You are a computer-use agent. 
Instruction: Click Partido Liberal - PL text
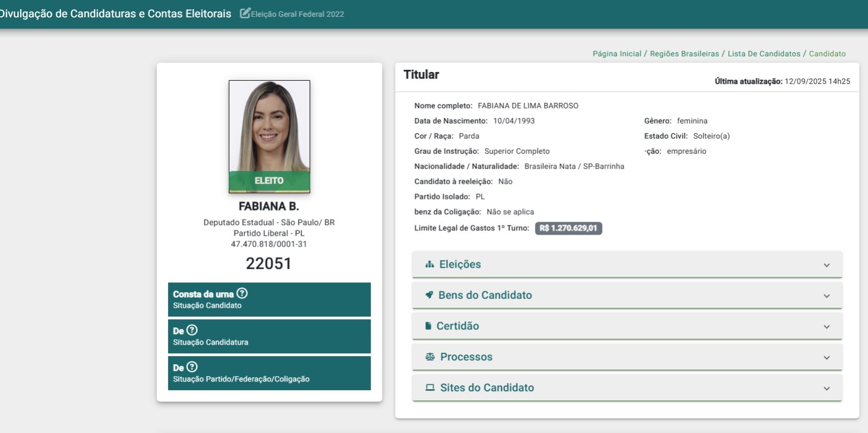(x=269, y=233)
